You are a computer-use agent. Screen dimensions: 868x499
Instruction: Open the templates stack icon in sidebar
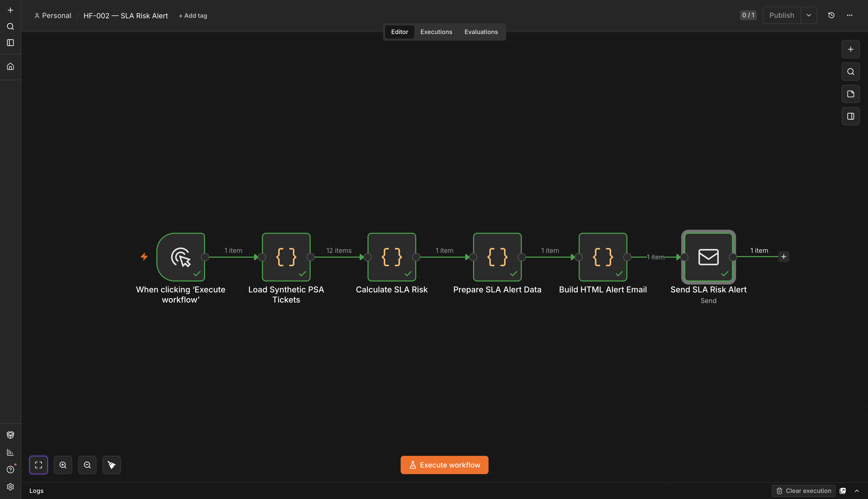tap(10, 435)
